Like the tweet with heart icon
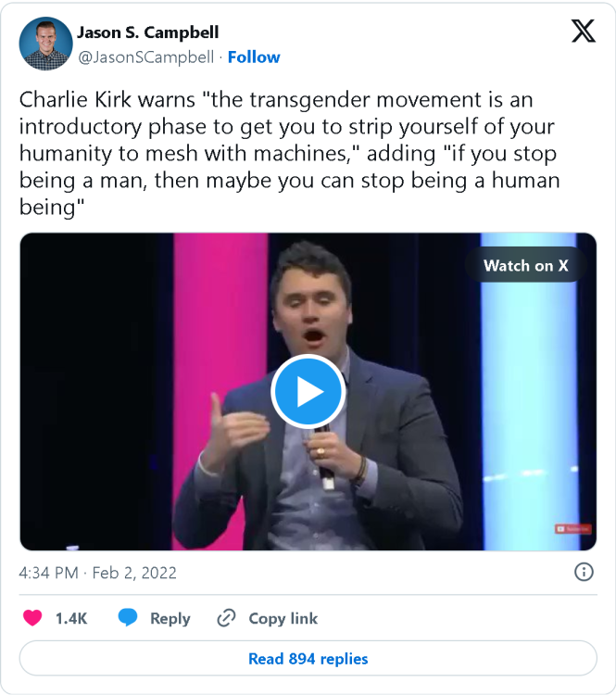Screen dimensions: 616x695 (x=32, y=618)
